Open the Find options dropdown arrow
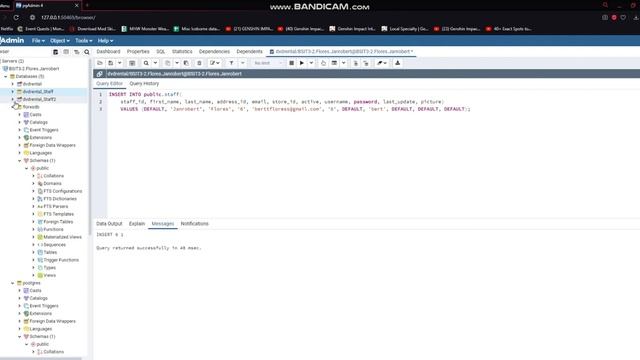640x360 pixels. tap(156, 63)
